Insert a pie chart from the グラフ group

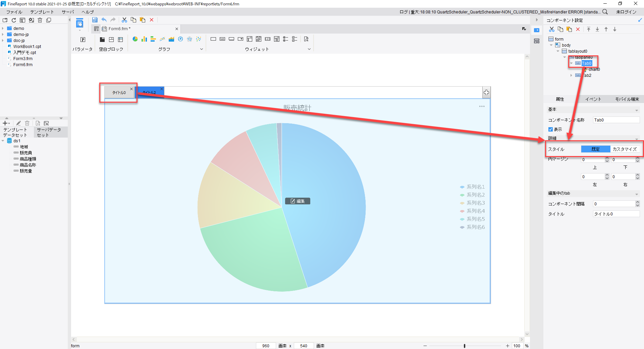135,39
